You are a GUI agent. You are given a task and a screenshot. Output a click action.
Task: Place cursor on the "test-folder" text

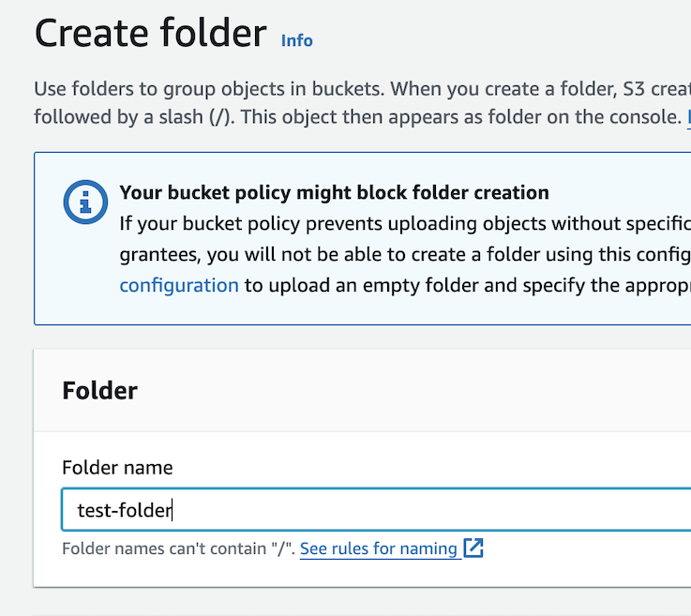tap(124, 511)
